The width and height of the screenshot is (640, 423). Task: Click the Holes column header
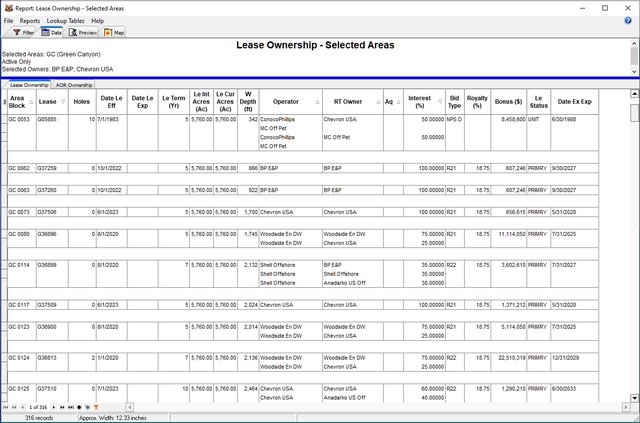[x=82, y=102]
